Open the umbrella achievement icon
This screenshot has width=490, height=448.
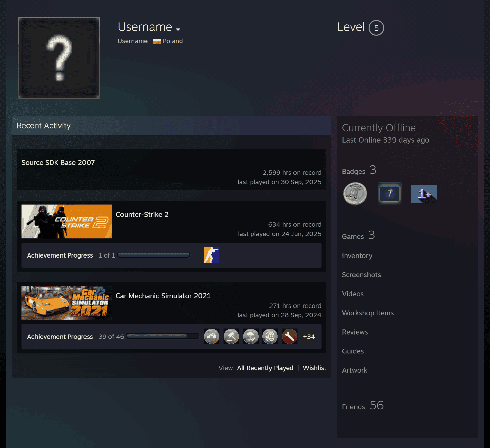click(x=251, y=336)
